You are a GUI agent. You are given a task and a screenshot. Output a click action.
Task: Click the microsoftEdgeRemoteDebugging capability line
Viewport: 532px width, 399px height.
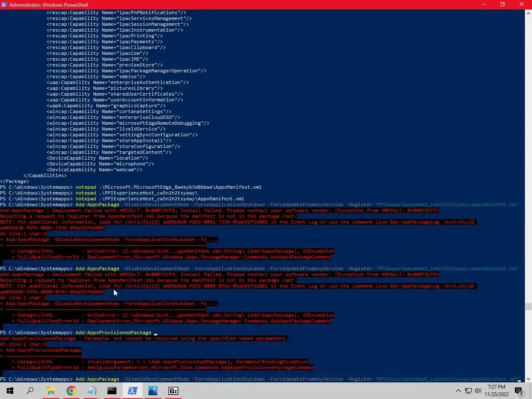128,123
